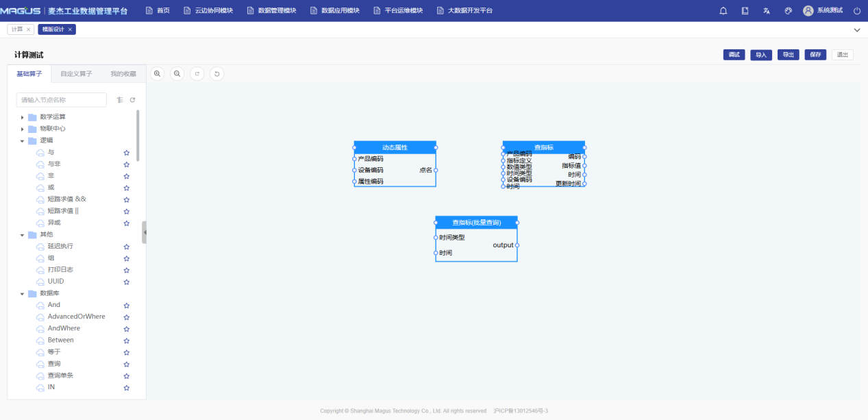Image resolution: width=868 pixels, height=420 pixels.
Task: Click the power logout icon
Action: click(856, 11)
